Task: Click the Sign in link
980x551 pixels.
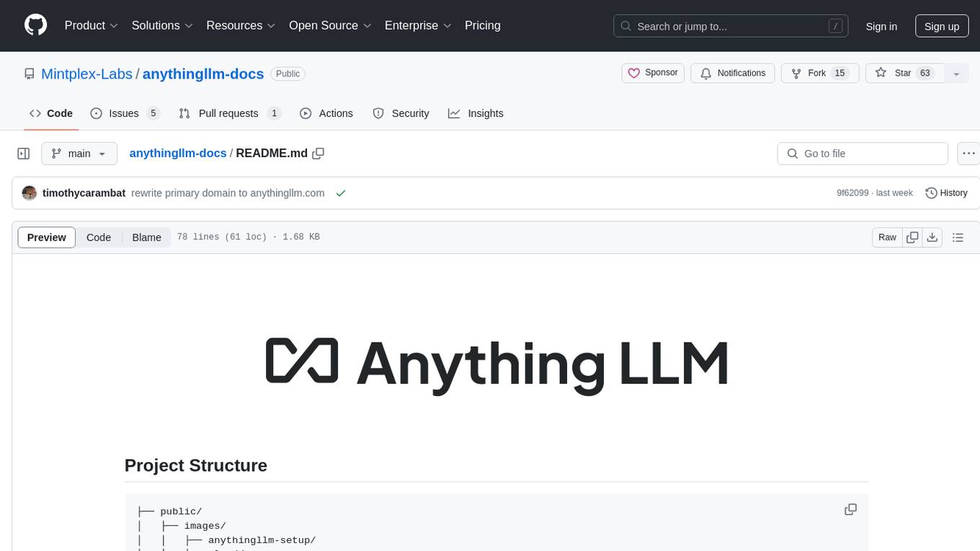Action: [881, 26]
